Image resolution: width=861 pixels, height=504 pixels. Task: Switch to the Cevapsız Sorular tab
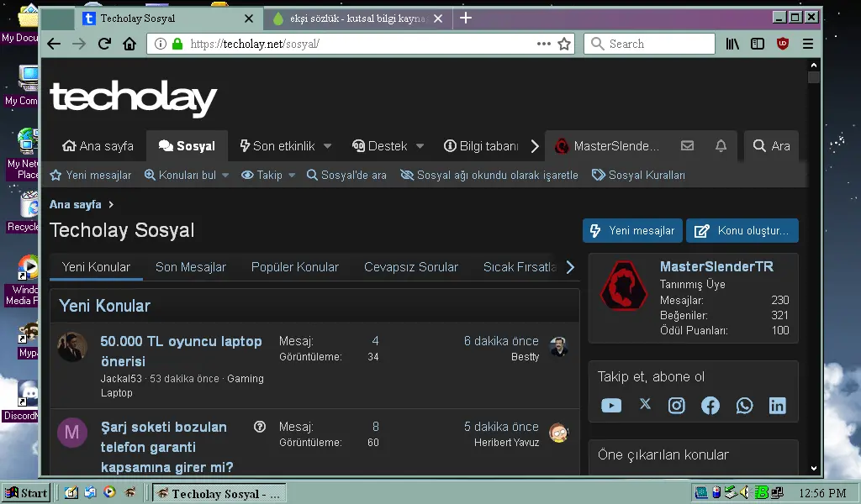(x=410, y=267)
